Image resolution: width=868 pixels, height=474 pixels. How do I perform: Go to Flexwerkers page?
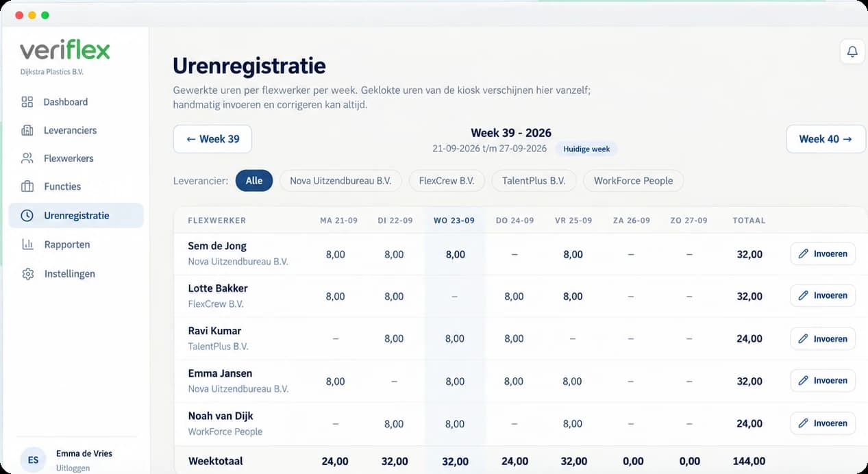[76, 158]
